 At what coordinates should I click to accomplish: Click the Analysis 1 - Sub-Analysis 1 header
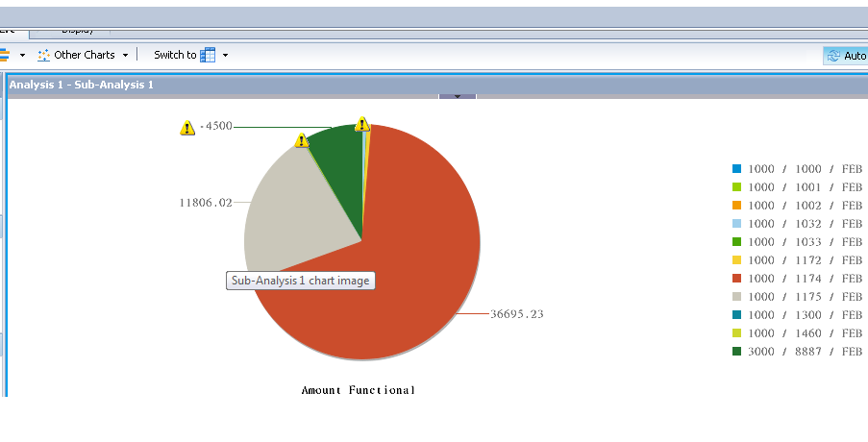[x=82, y=85]
